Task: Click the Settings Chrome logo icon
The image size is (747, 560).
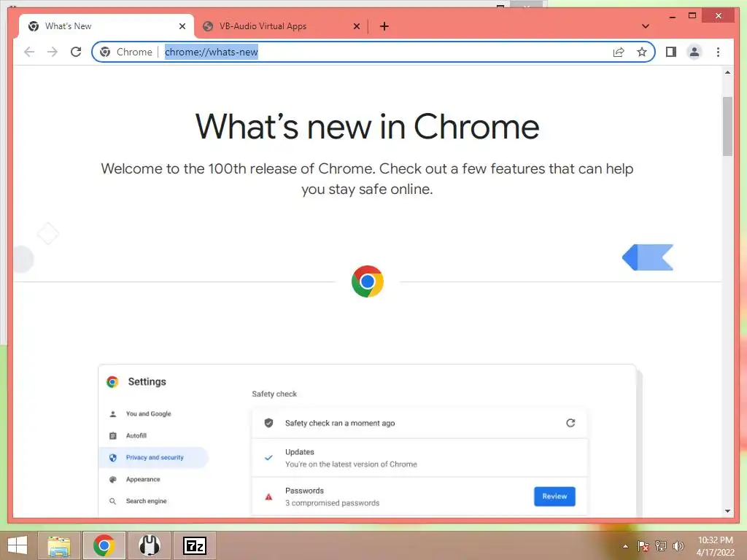Action: (112, 382)
